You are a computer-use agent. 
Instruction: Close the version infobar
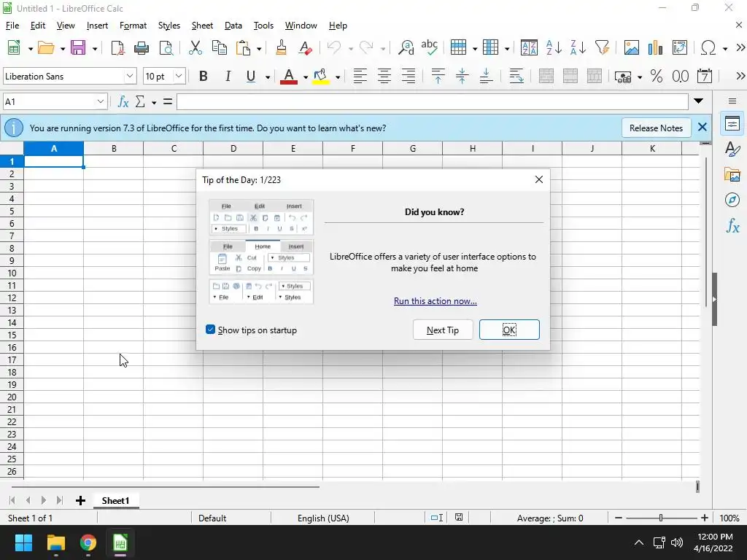tap(703, 127)
